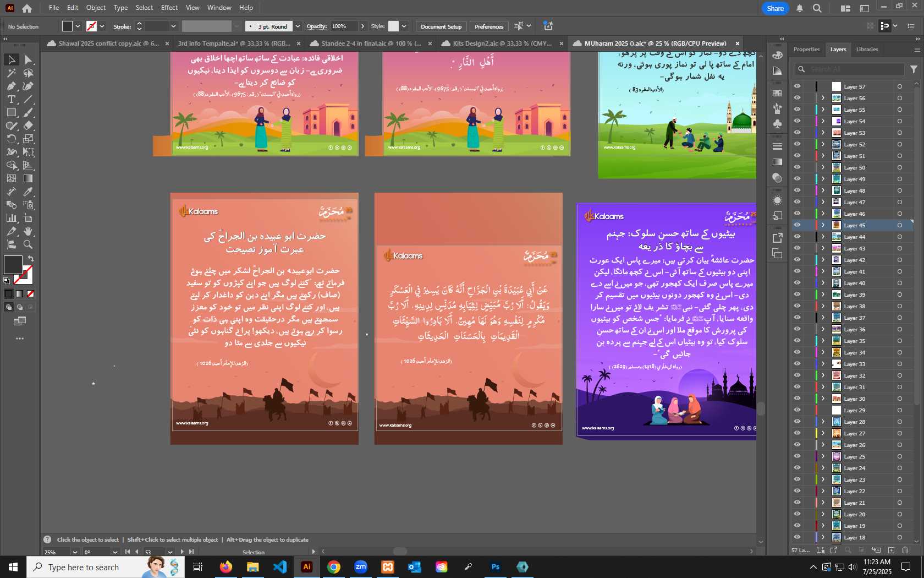Click the Delete Selection trash icon
924x578 pixels.
[x=905, y=550]
